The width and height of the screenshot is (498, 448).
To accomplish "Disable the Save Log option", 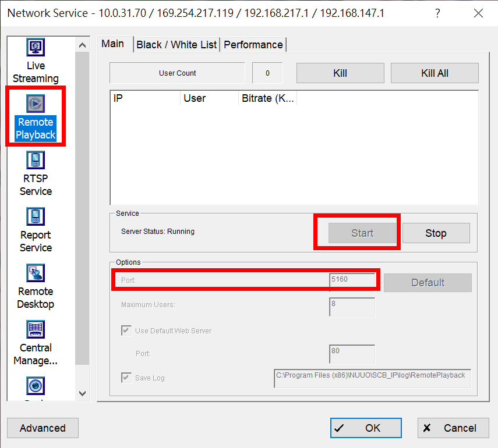I will pyautogui.click(x=126, y=378).
